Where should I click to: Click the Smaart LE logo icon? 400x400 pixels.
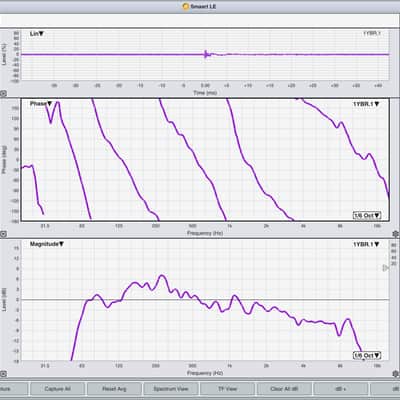[186, 6]
